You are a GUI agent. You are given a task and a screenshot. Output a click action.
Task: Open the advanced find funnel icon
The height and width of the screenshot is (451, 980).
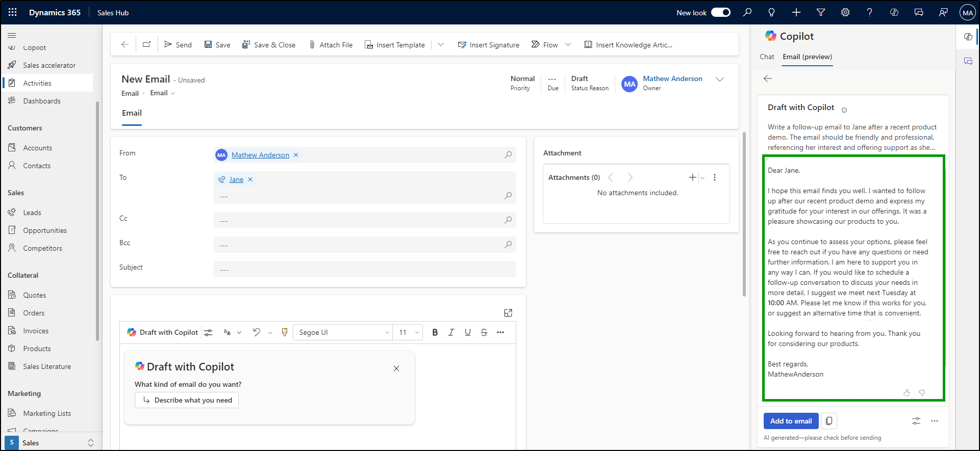click(x=821, y=12)
